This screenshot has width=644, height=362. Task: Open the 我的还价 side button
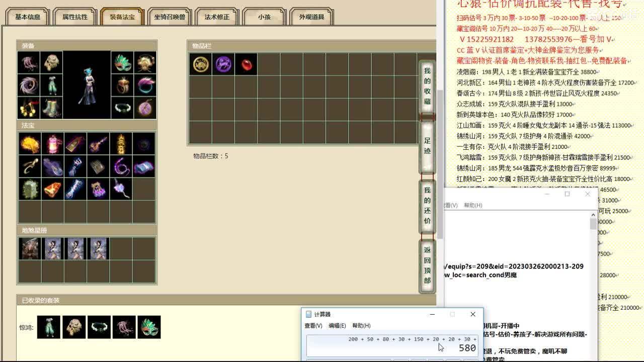coord(427,206)
